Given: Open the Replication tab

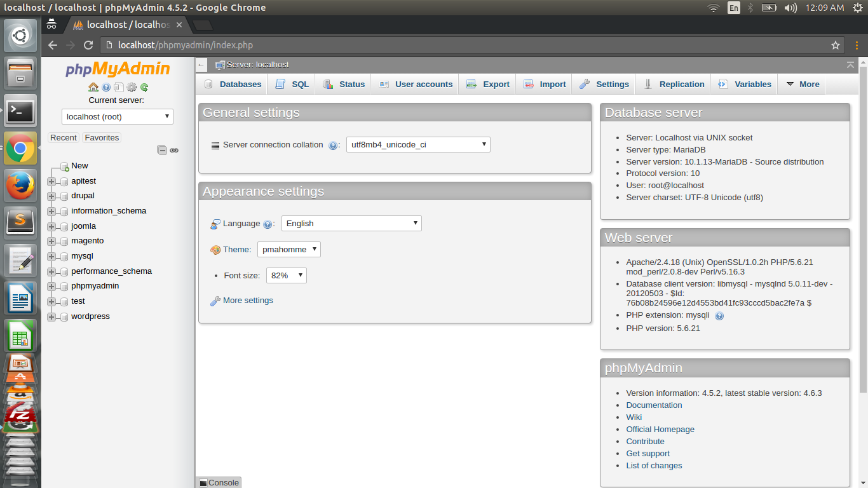Looking at the screenshot, I should [674, 84].
